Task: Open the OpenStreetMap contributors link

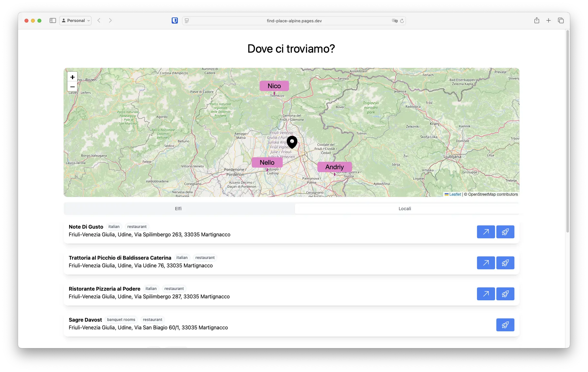Action: (x=492, y=194)
